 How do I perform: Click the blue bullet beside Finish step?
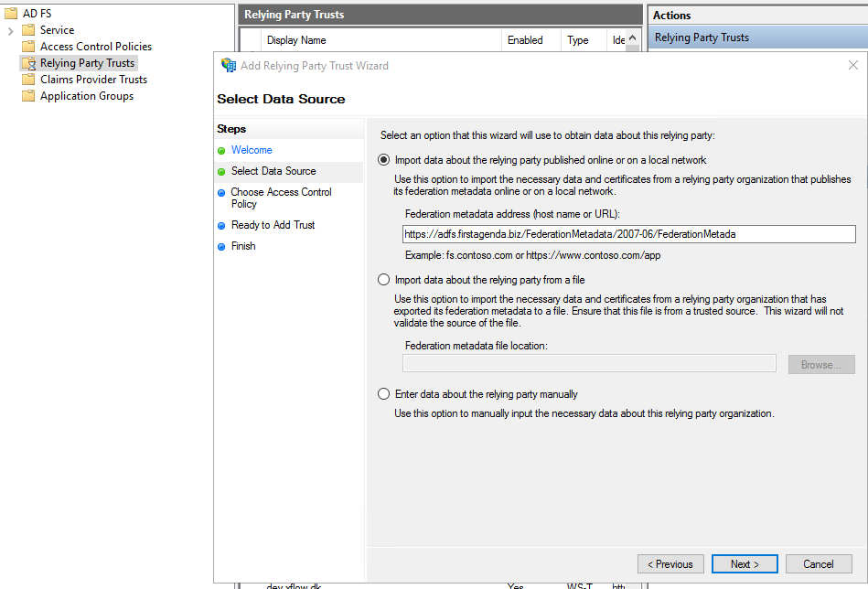click(x=221, y=246)
